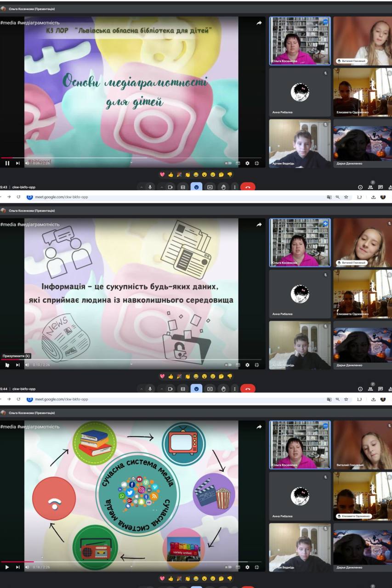The image size is (392, 588).
Task: Send the heart reaction in the bottom emoji row
Action: pyautogui.click(x=162, y=578)
